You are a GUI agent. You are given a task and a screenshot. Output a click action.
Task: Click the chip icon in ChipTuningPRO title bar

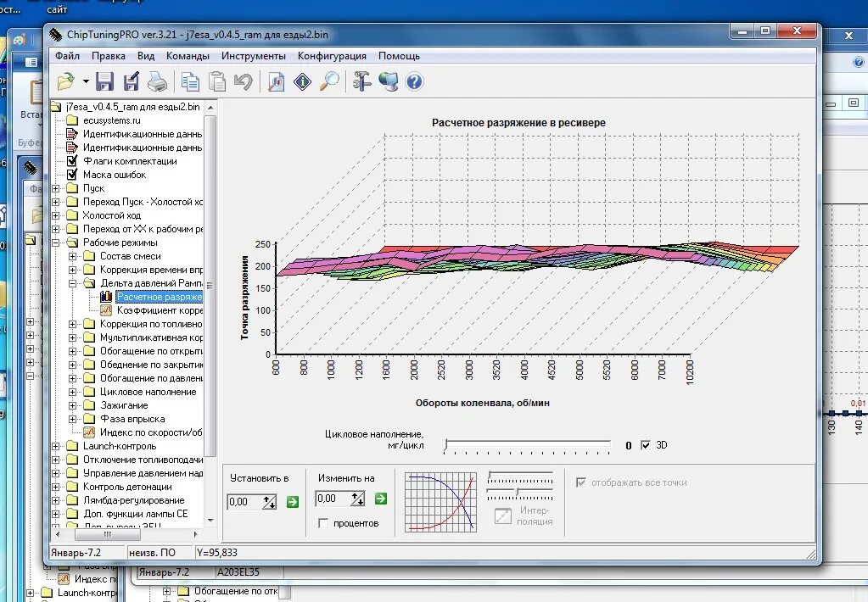tap(55, 34)
